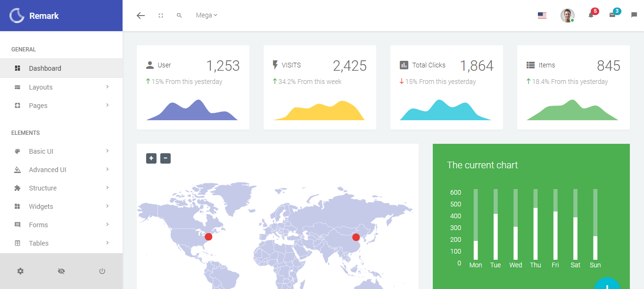Click the power icon in sidebar footer
Viewport: 644px width, 289px height.
102,271
